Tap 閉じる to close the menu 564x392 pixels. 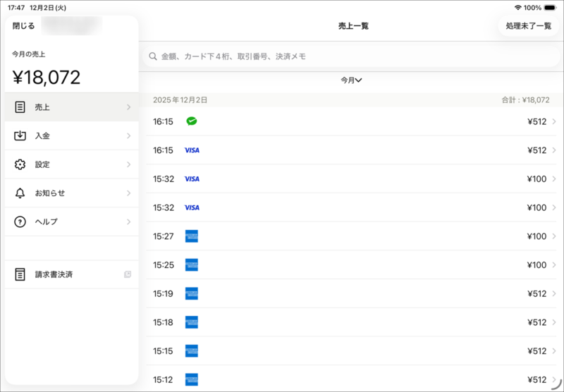click(24, 26)
